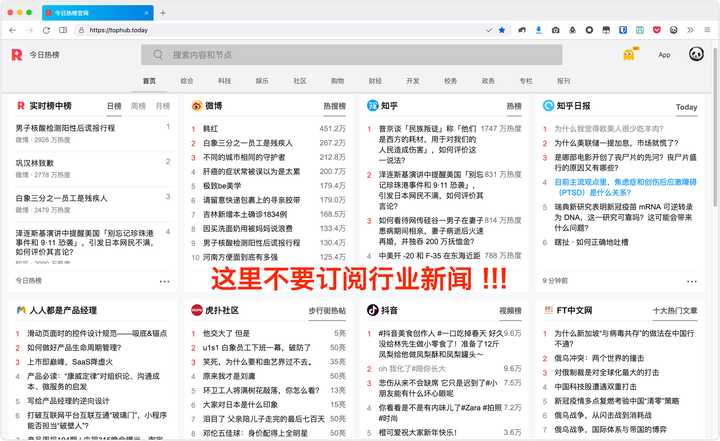Click the 知乎日报 circular logo
The width and height of the screenshot is (720, 441).
[x=548, y=106]
